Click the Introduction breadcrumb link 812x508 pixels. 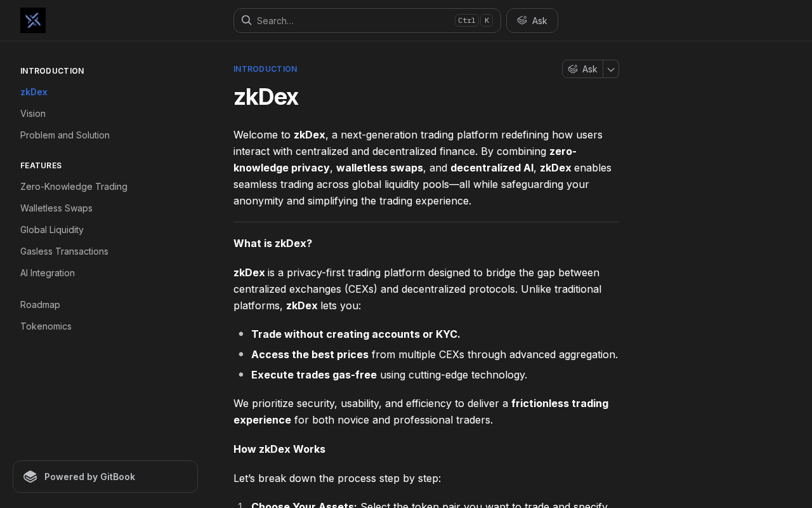tap(265, 69)
